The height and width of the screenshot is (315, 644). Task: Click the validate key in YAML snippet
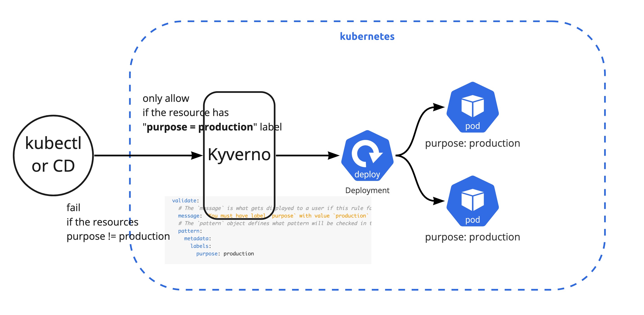tap(184, 200)
